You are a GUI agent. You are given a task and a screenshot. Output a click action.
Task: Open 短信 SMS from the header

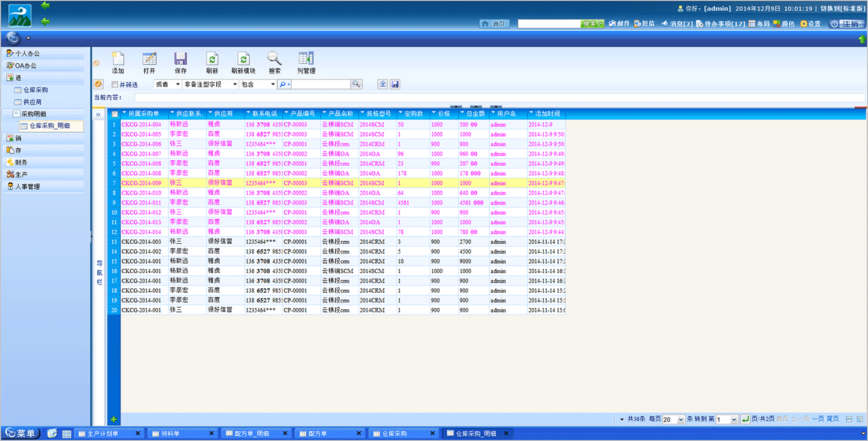click(644, 24)
